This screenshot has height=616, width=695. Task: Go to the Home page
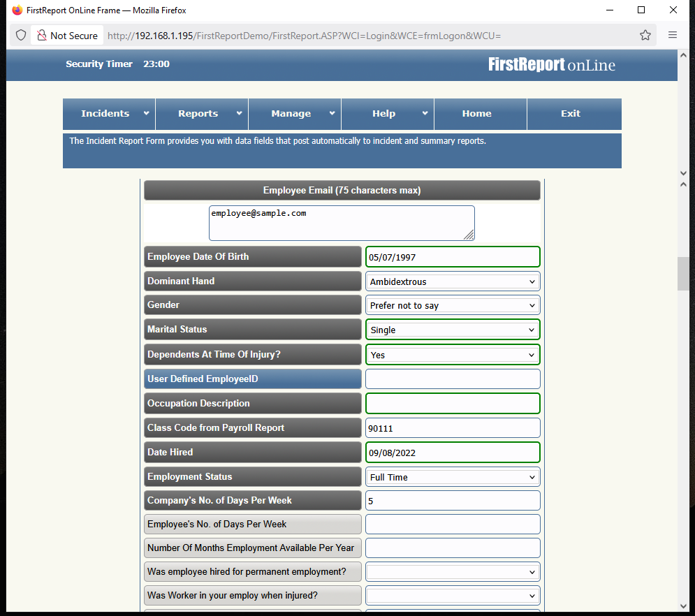pyautogui.click(x=480, y=114)
